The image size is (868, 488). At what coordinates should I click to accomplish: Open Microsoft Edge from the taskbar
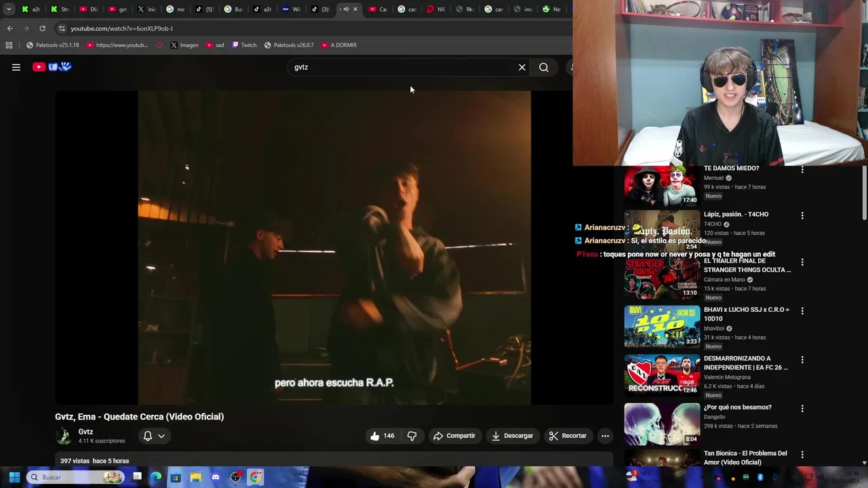(x=156, y=477)
